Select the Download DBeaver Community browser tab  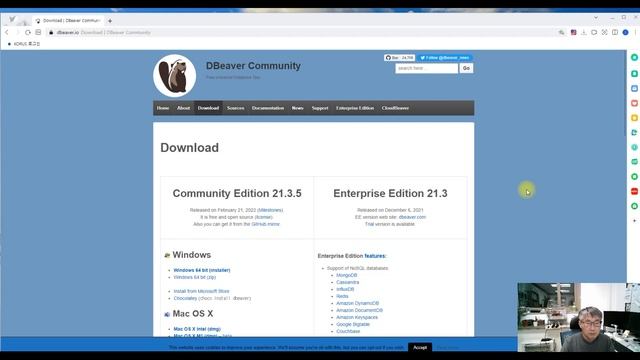coord(68,20)
